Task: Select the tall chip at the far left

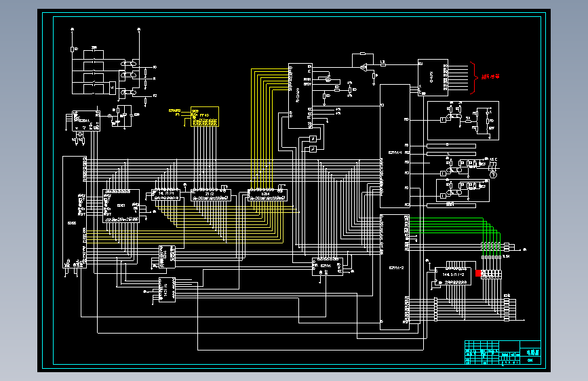Action: click(75, 212)
